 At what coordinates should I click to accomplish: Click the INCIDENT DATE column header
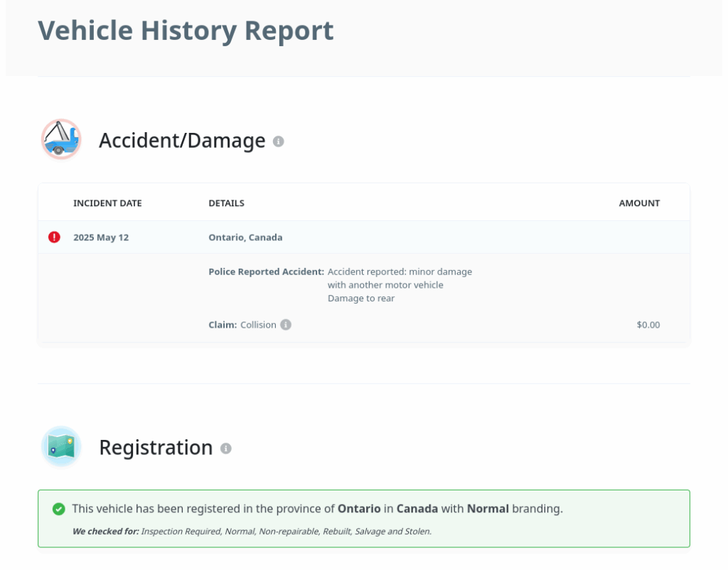(107, 203)
